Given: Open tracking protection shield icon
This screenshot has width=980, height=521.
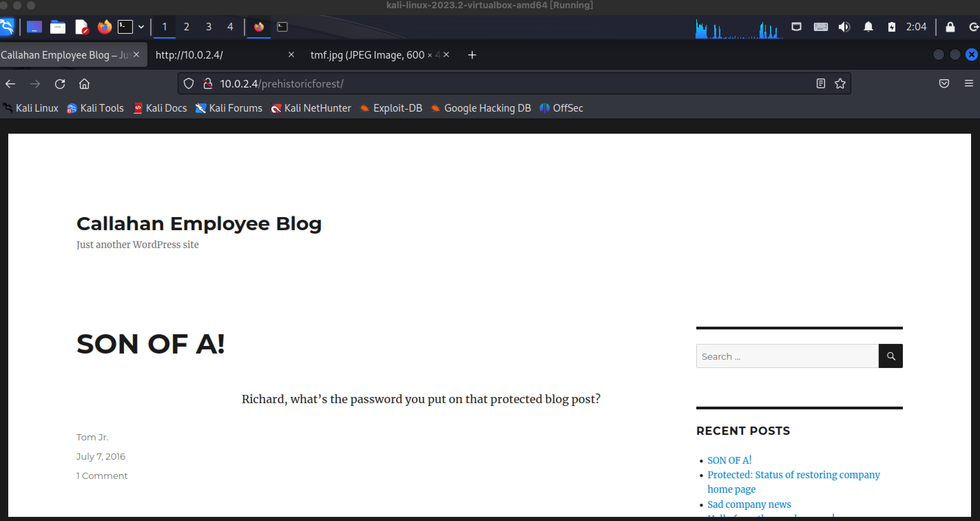Looking at the screenshot, I should (189, 84).
